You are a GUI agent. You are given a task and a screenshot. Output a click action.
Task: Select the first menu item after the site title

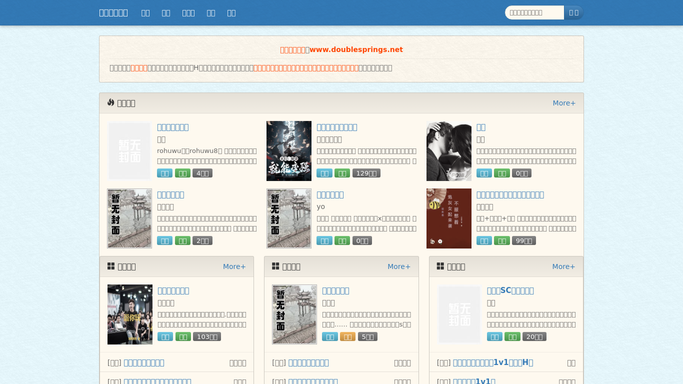click(x=145, y=13)
